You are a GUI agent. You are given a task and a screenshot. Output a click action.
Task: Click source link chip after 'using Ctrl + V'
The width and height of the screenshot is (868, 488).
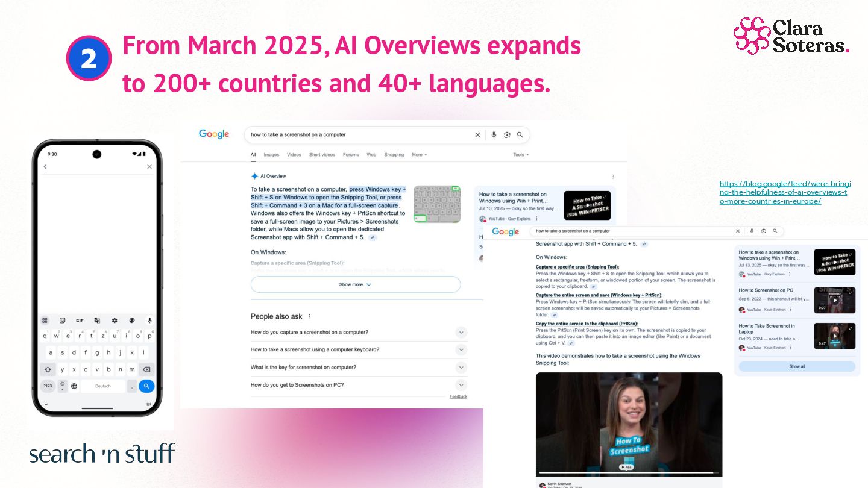tap(571, 343)
